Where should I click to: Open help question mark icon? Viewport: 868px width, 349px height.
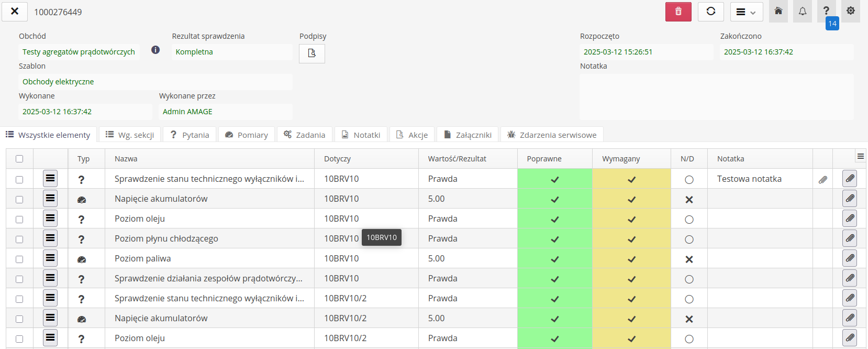coord(826,11)
